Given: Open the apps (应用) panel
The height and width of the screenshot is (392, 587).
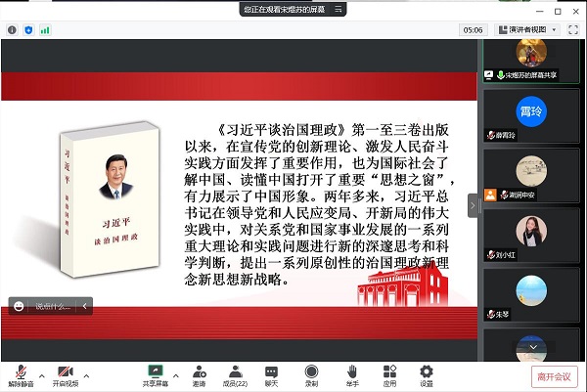Looking at the screenshot, I should click(x=389, y=373).
